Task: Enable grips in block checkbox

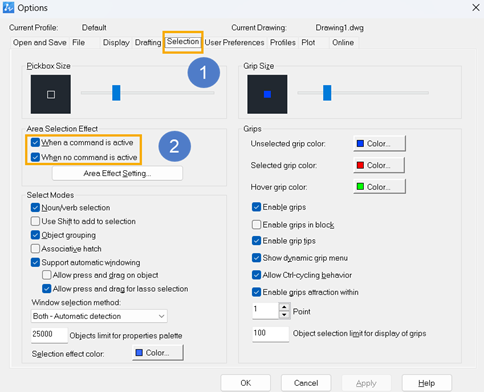Action: 256,225
